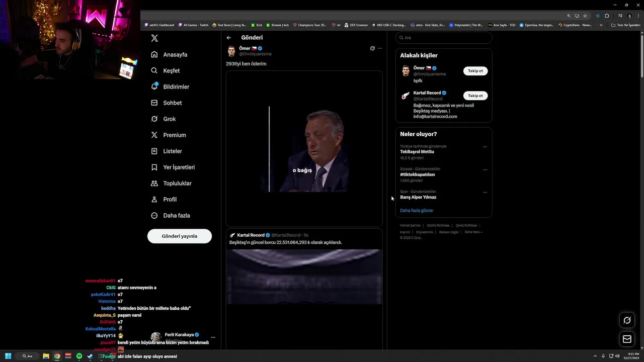
Task: Open options for #tiktokkapatılsın trend
Action: (485, 169)
